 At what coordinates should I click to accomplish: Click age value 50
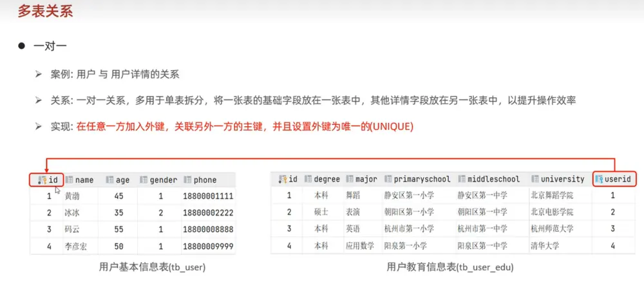click(118, 247)
